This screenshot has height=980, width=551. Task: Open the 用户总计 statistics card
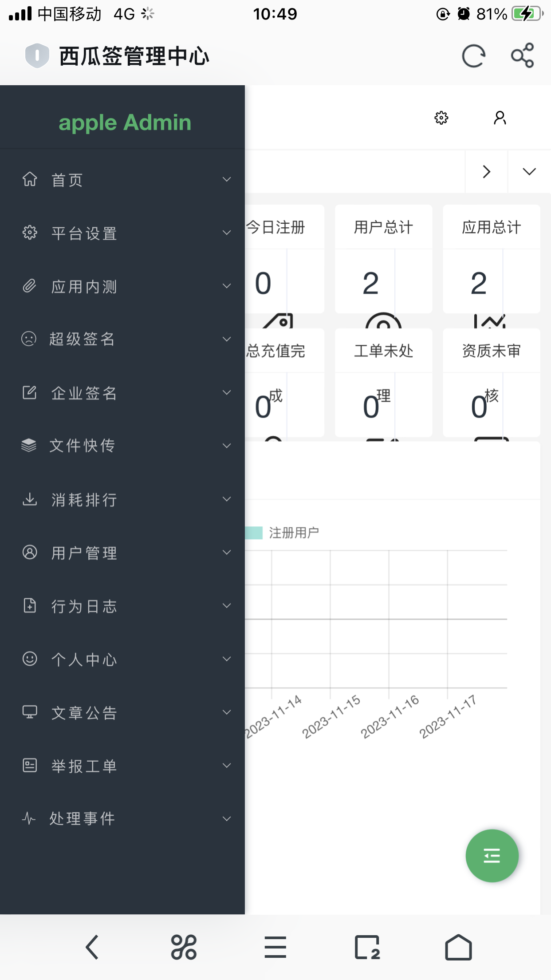[x=383, y=259]
